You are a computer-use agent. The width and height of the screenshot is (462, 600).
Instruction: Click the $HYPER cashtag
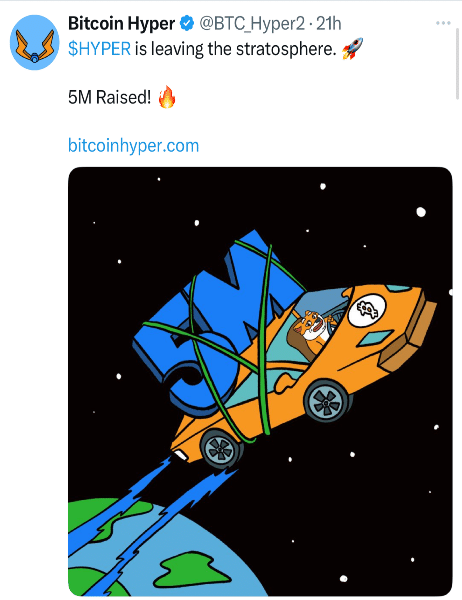(100, 49)
